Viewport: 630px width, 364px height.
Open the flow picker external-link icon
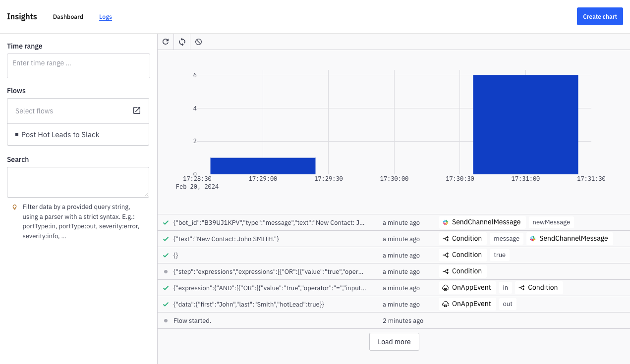point(137,110)
